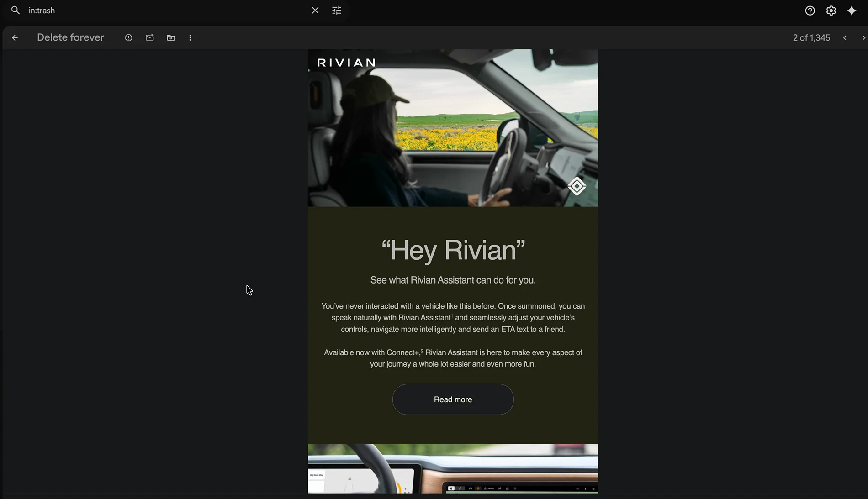The height and width of the screenshot is (499, 868).
Task: Go to the older email arrow
Action: [x=863, y=38]
